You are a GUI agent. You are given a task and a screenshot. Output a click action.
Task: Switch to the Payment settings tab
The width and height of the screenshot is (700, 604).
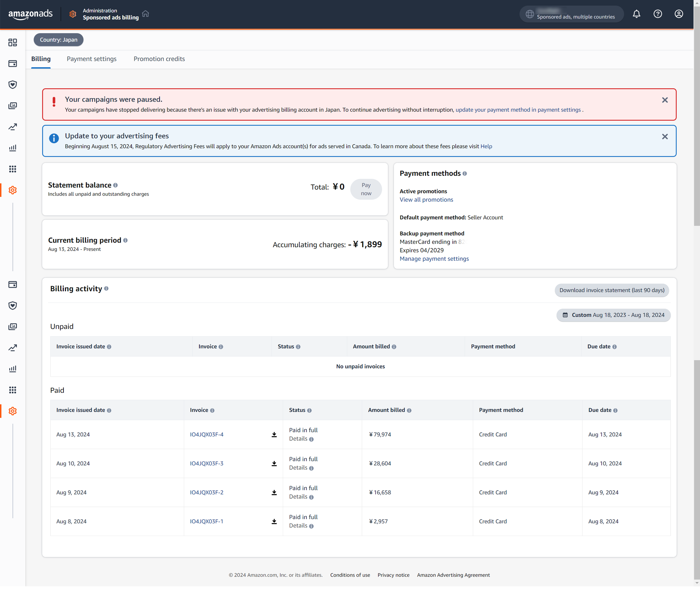[x=92, y=59]
